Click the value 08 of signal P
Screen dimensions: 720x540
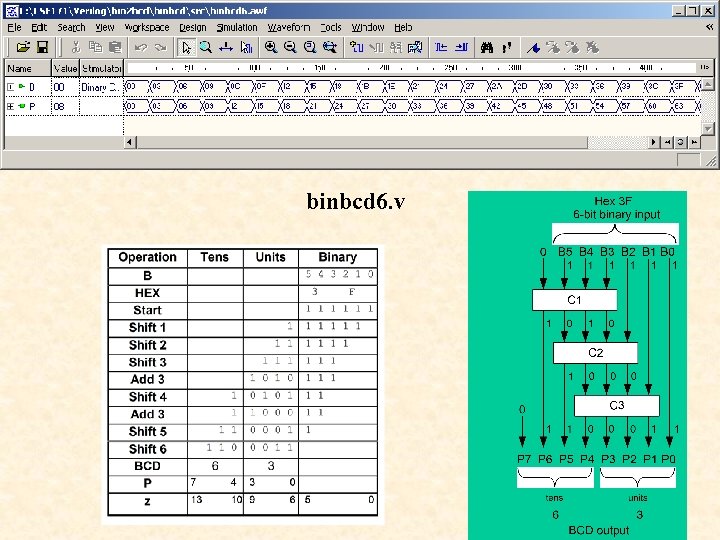(59, 107)
